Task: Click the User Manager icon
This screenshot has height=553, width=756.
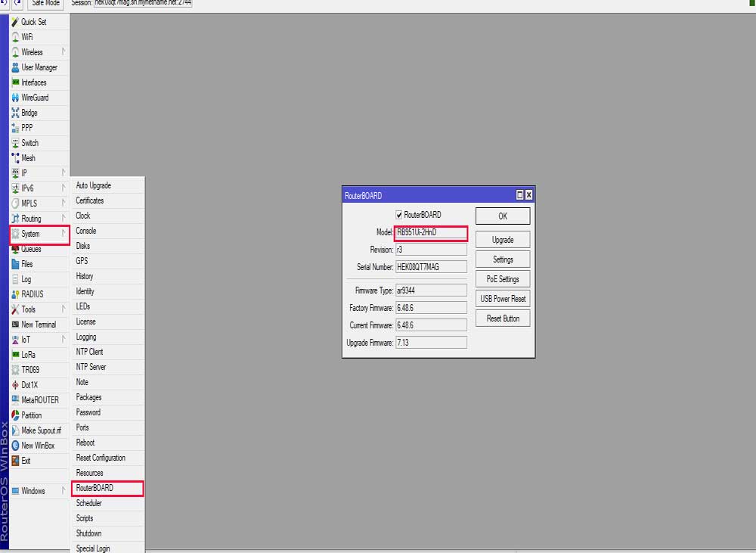Action: (15, 67)
